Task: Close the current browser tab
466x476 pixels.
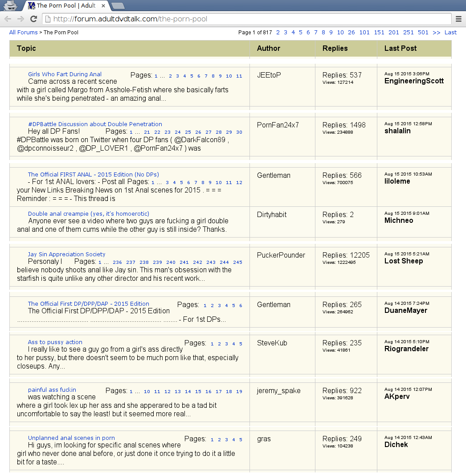Action: tap(103, 5)
